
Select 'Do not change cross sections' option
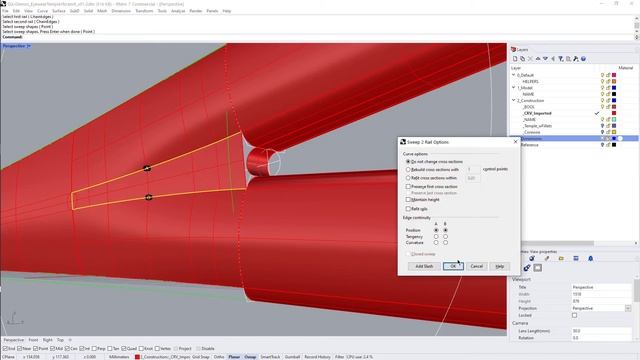pyautogui.click(x=408, y=162)
